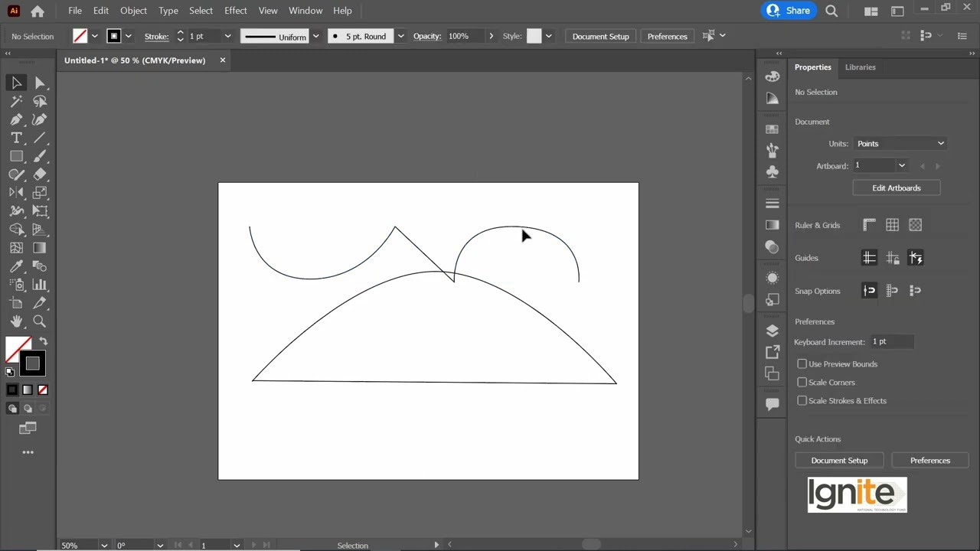Enable Scale Strokes & Effects checkbox
This screenshot has height=551, width=980.
(x=802, y=400)
